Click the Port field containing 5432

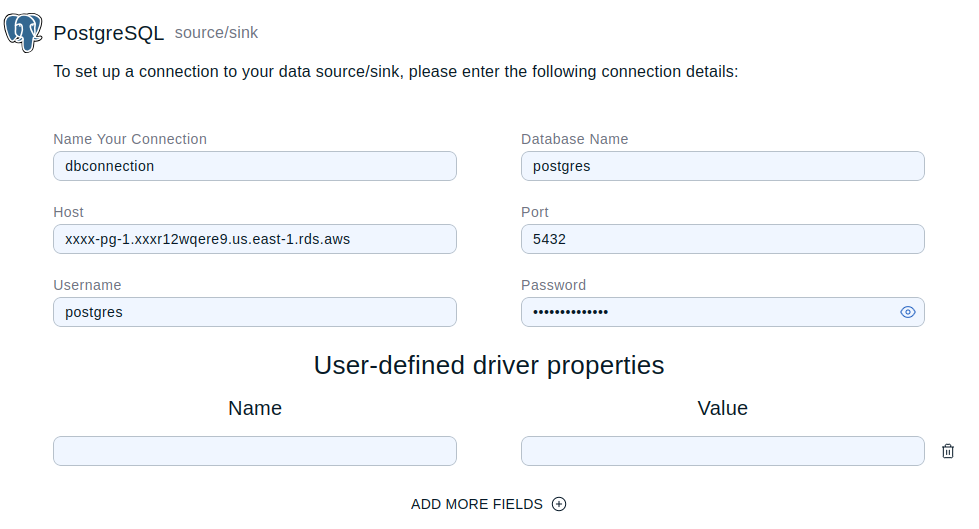(x=722, y=239)
